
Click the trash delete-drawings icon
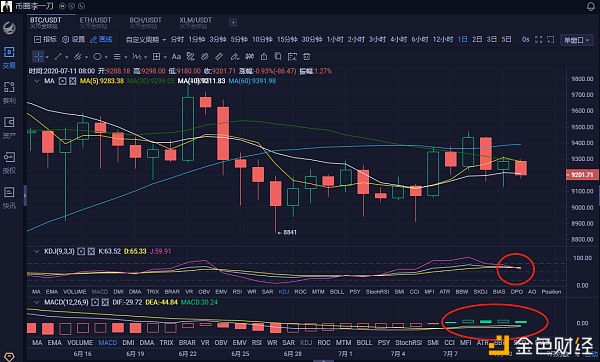[x=307, y=57]
